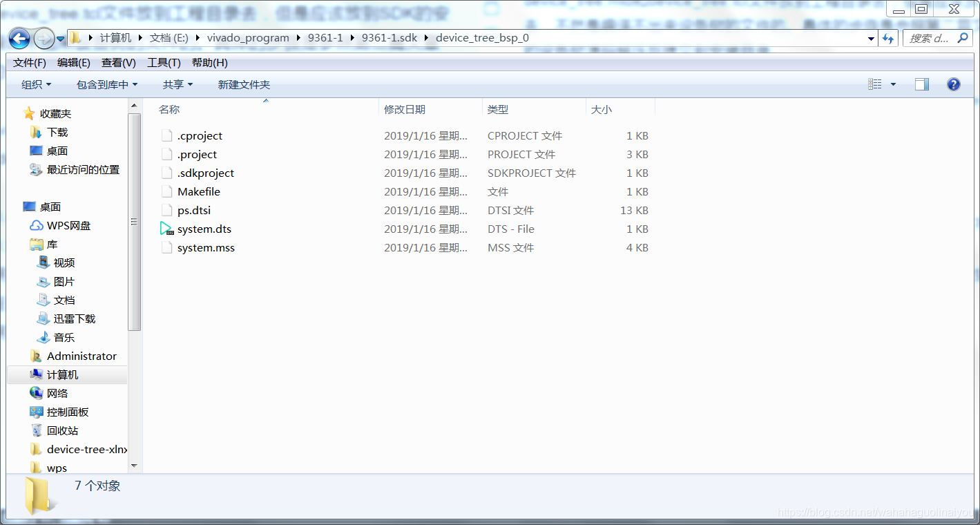Click the .cproject file name

200,135
